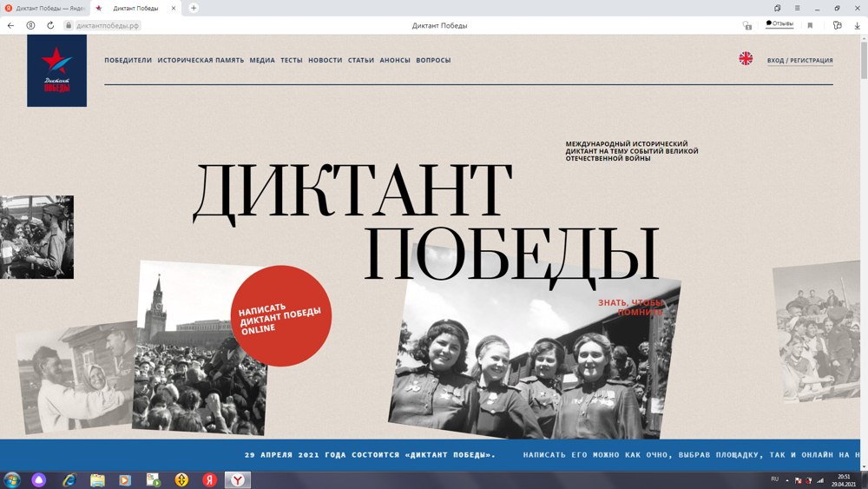This screenshot has width=868, height=489.
Task: Open the ВОПРОСЫ menu item
Action: point(433,60)
